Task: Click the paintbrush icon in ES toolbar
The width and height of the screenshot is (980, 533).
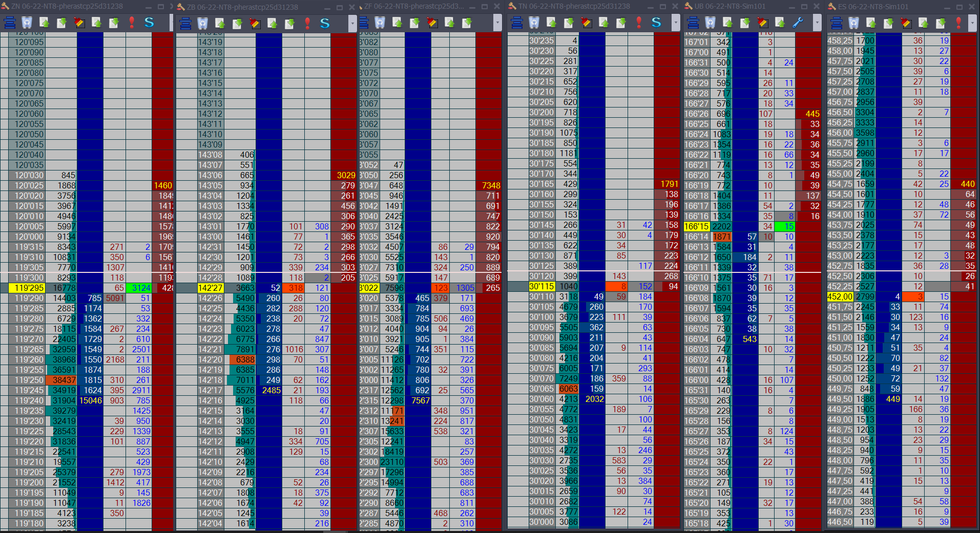Action: coord(906,24)
